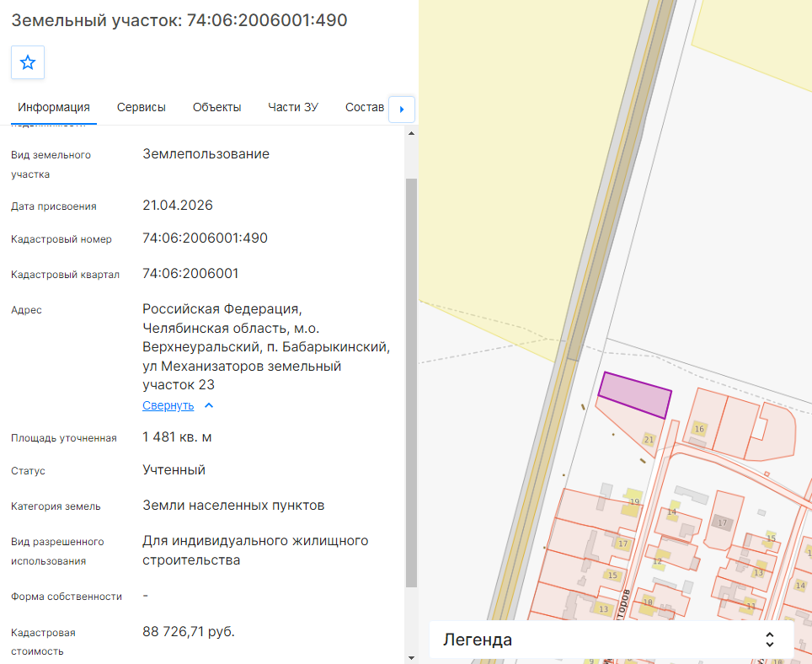Click the info panel vertical scrollbar thumb

[411, 383]
